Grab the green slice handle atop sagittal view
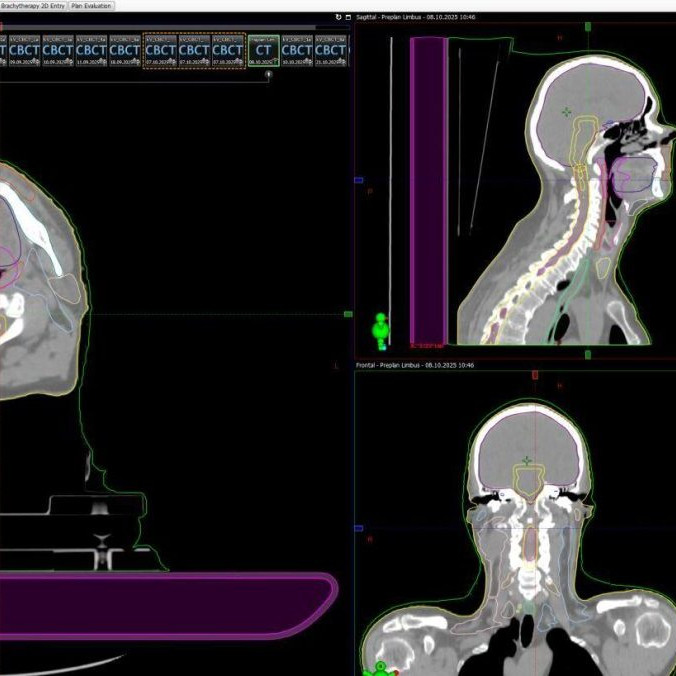The width and height of the screenshot is (676, 676). 588,27
